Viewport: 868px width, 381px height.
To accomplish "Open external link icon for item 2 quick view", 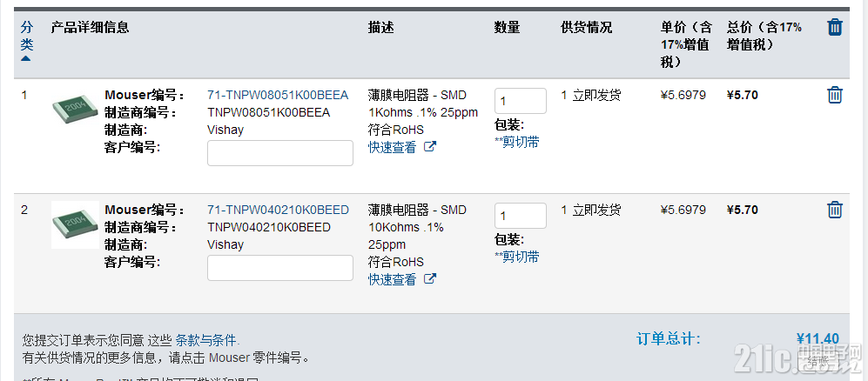I will (x=429, y=279).
